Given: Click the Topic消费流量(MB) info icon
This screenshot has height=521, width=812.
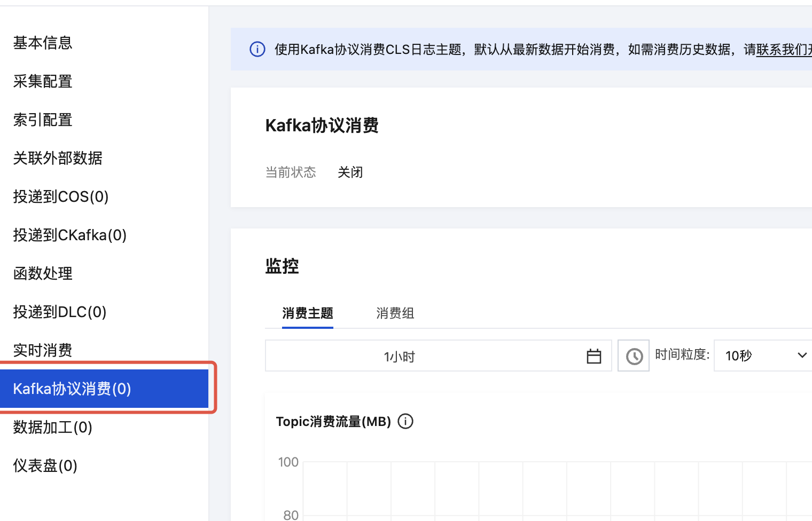Looking at the screenshot, I should pyautogui.click(x=405, y=422).
